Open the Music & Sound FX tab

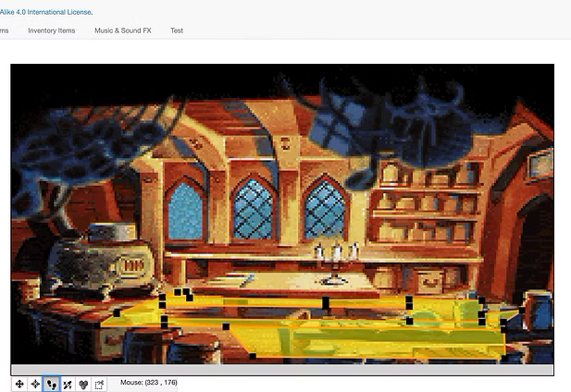pos(123,31)
